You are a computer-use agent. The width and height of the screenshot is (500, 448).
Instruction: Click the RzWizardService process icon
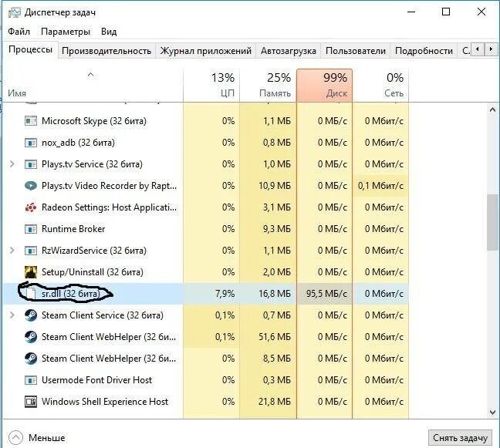coord(31,251)
